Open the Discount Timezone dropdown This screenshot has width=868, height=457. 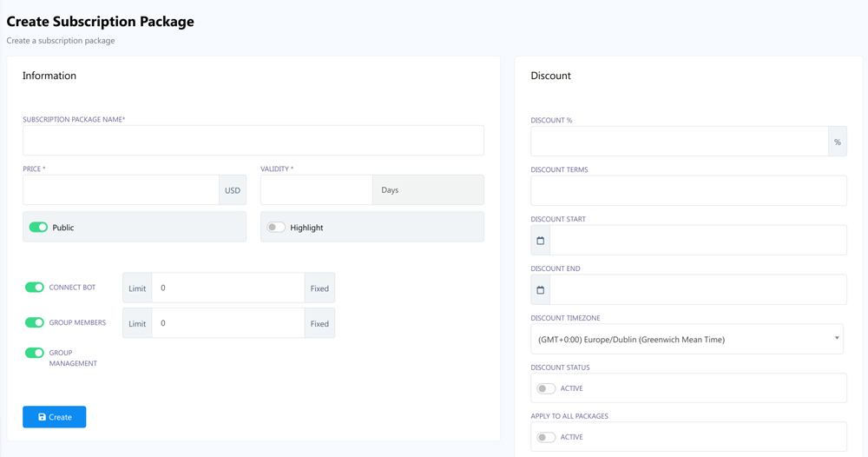687,339
